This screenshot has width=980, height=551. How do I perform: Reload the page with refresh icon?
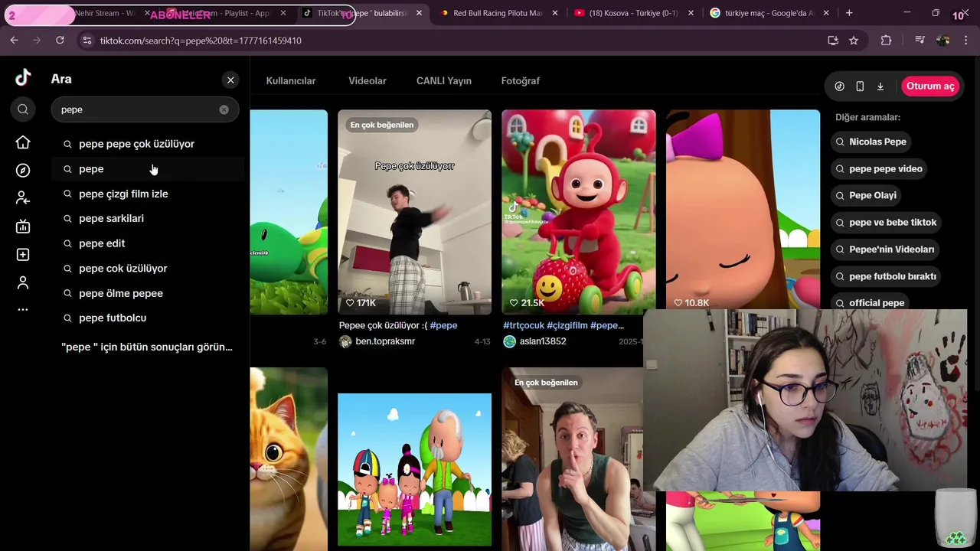(x=60, y=41)
